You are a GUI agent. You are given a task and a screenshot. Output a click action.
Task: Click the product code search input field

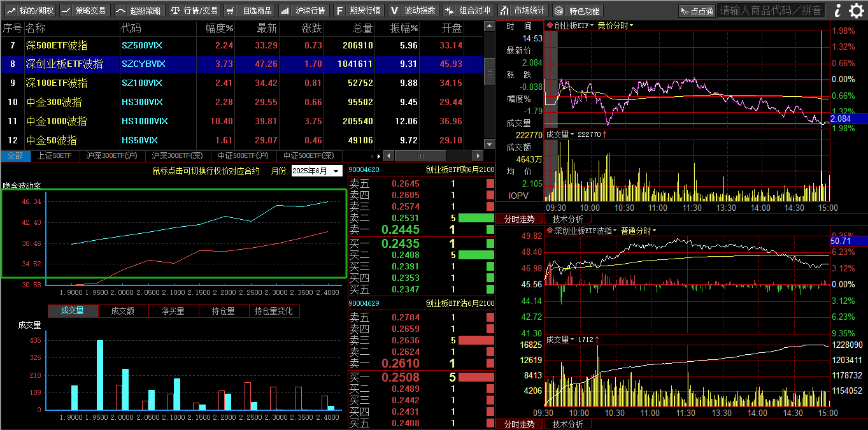point(771,10)
